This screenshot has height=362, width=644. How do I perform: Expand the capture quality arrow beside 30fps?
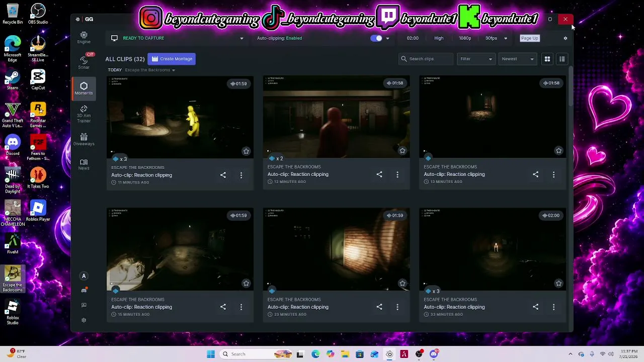pos(506,38)
